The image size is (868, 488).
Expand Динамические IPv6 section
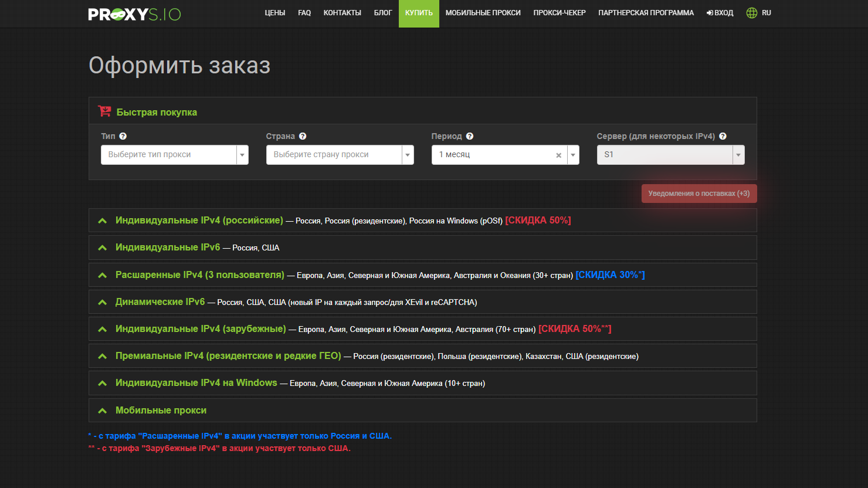click(x=423, y=301)
